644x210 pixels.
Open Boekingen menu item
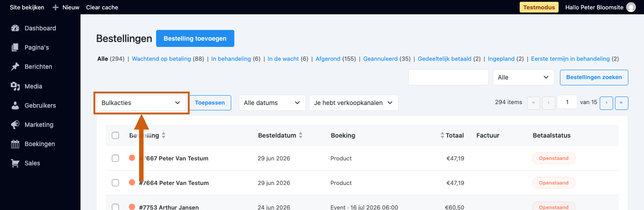point(40,144)
